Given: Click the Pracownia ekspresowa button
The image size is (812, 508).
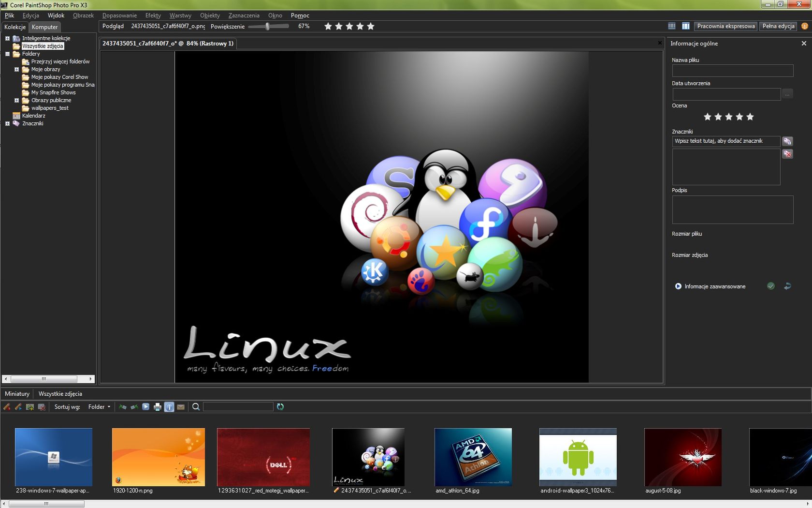Looking at the screenshot, I should (x=725, y=26).
